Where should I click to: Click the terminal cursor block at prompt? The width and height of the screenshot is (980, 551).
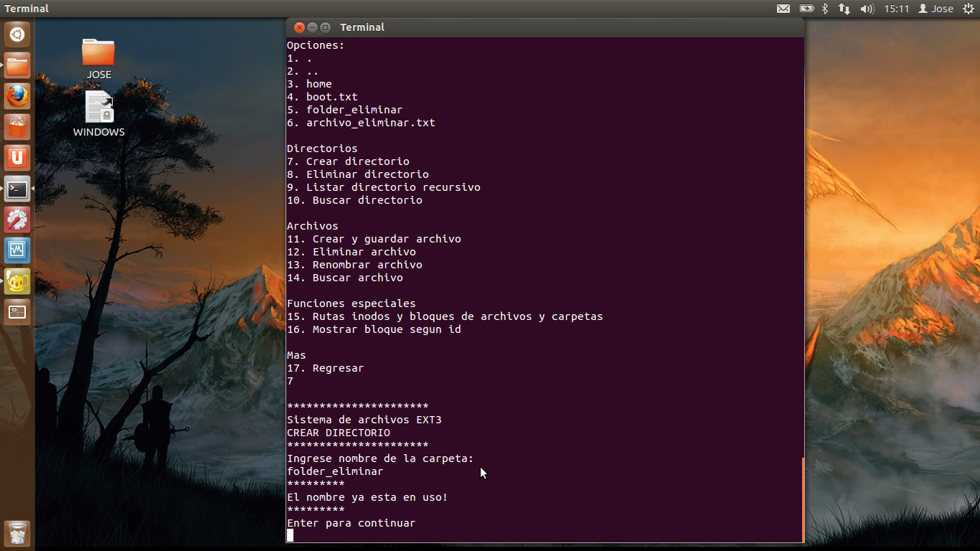click(290, 535)
